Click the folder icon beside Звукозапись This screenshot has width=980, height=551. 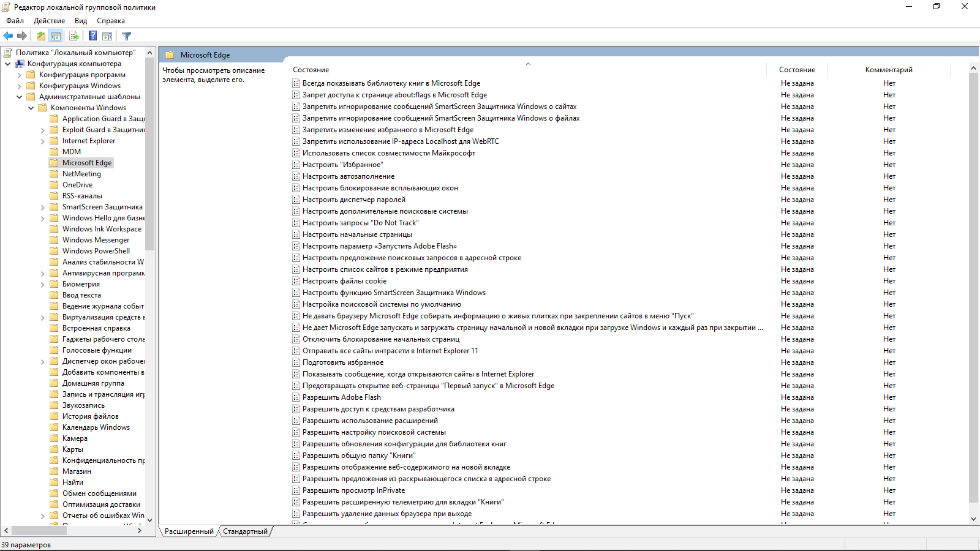[x=55, y=405]
